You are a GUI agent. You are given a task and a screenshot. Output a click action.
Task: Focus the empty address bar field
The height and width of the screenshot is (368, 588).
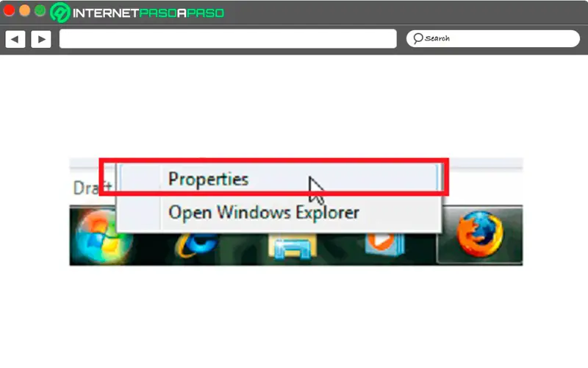pyautogui.click(x=228, y=39)
